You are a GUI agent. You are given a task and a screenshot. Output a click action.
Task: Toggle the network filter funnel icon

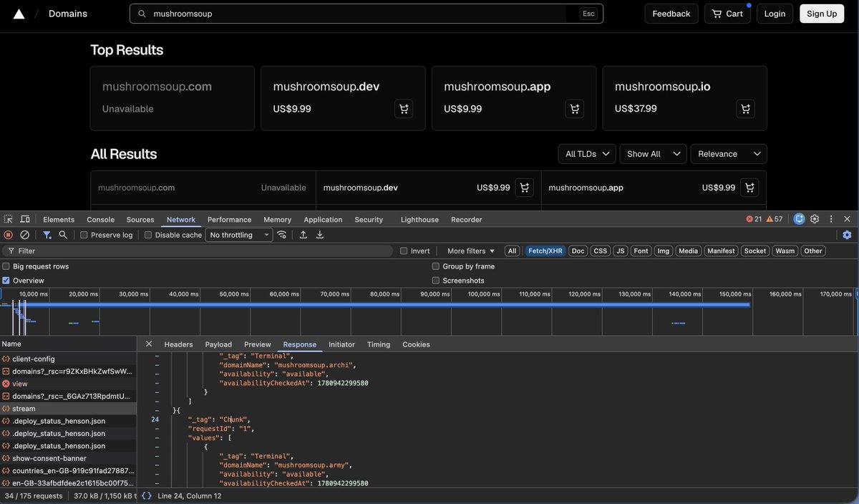point(47,235)
